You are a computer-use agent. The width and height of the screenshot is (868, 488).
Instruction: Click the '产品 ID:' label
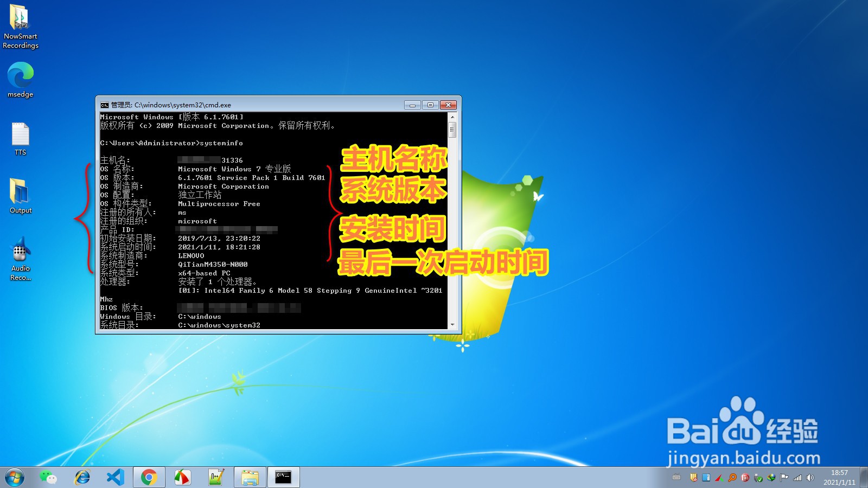click(117, 229)
